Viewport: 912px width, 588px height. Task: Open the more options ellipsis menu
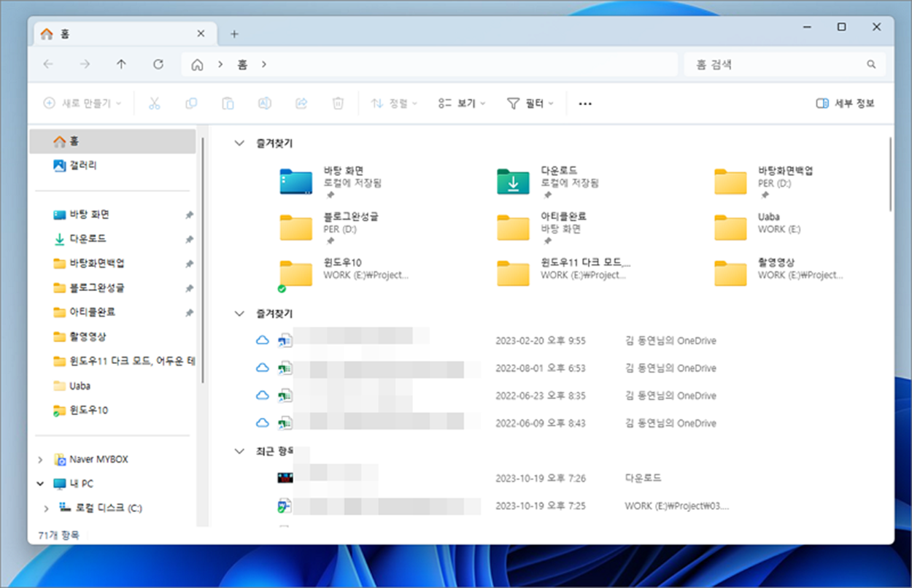[x=584, y=104]
